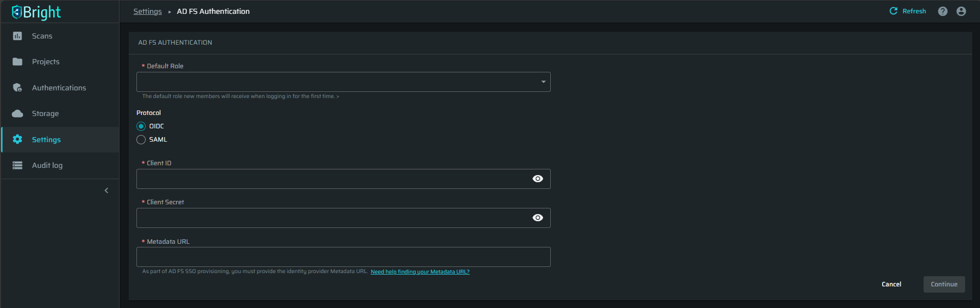Click the Scans chart icon
Screen dimensions: 980x308
[x=17, y=36]
